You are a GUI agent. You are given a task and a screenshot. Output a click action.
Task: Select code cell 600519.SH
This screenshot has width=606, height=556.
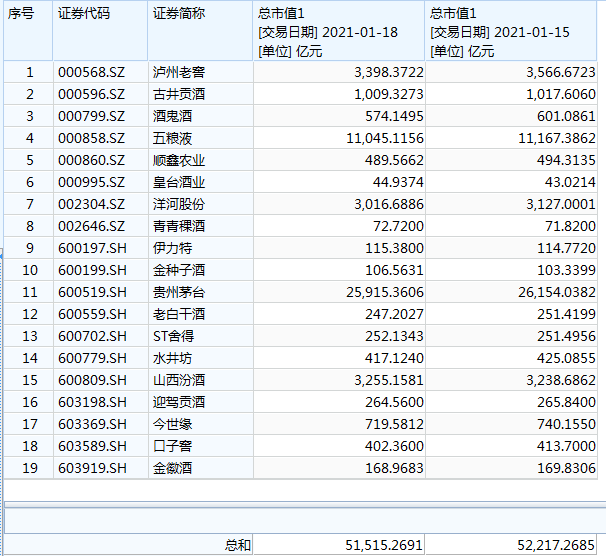click(100, 292)
